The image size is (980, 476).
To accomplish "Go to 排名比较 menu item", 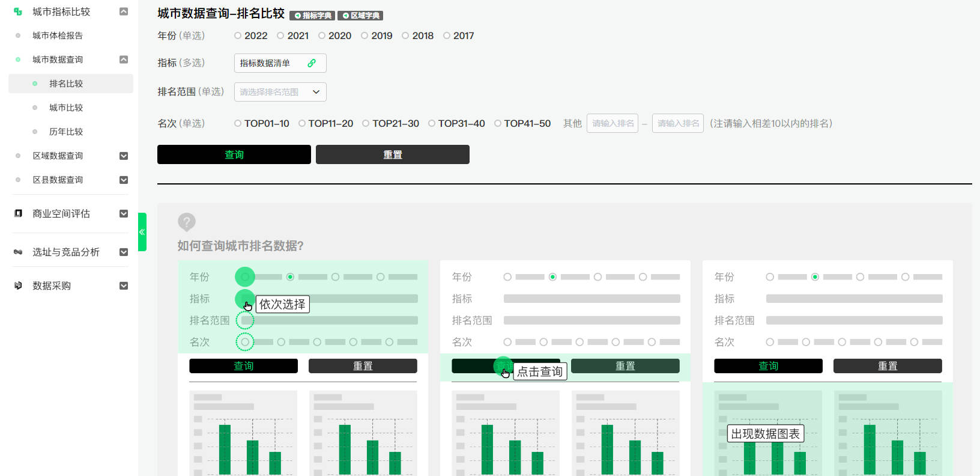I will click(71, 84).
